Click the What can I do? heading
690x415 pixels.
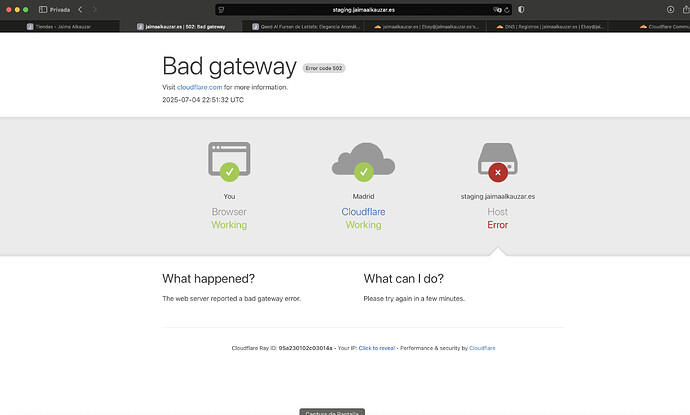[x=404, y=279]
